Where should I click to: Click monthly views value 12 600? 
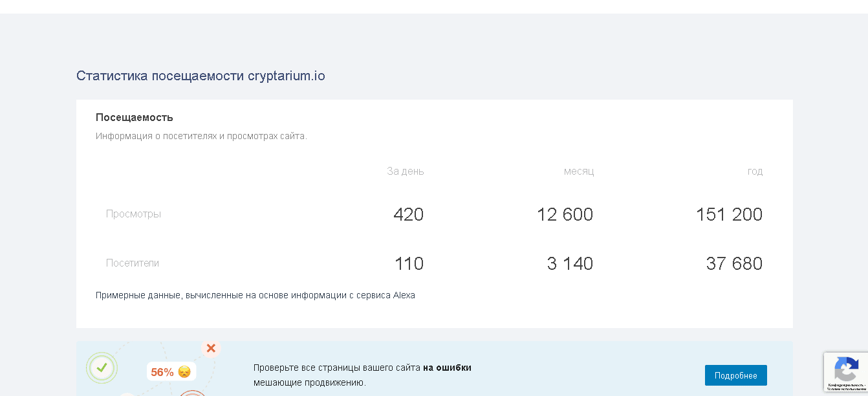565,214
